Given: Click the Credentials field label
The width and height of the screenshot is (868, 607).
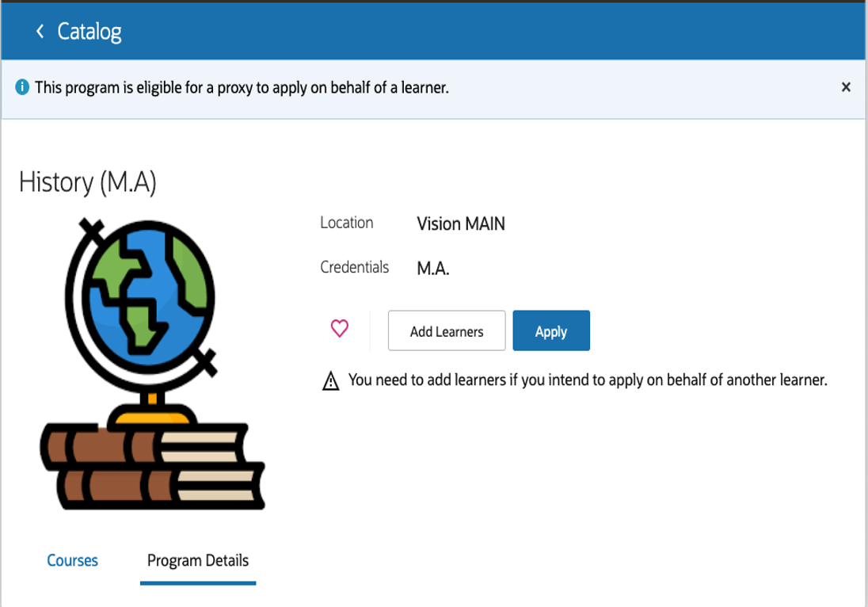Looking at the screenshot, I should pyautogui.click(x=354, y=267).
